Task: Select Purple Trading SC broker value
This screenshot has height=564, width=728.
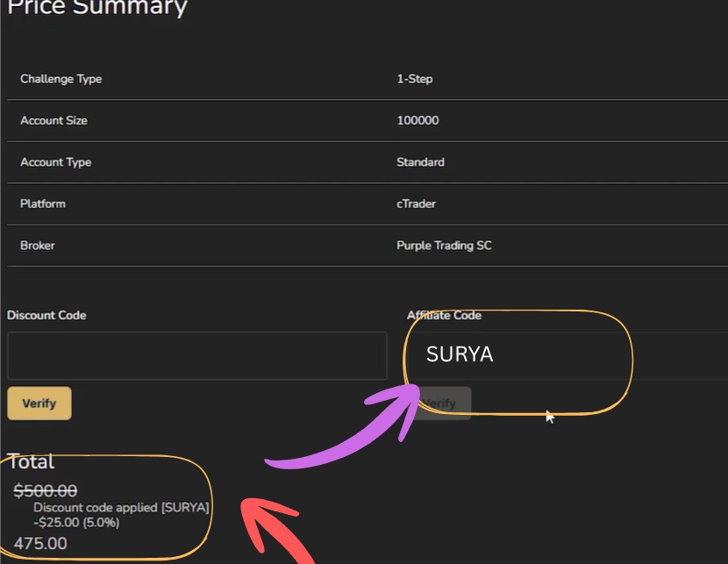Action: [x=446, y=246]
